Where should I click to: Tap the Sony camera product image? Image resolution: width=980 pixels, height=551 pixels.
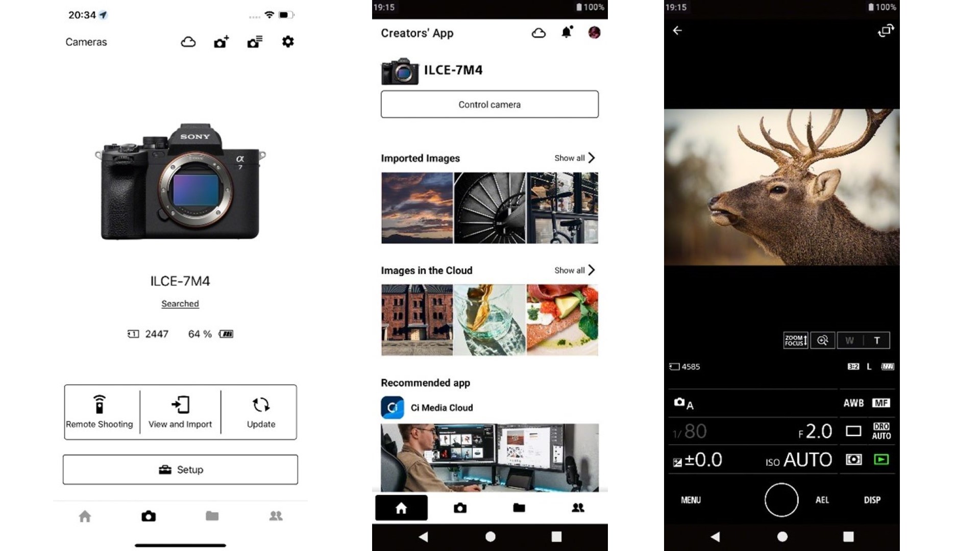tap(180, 181)
